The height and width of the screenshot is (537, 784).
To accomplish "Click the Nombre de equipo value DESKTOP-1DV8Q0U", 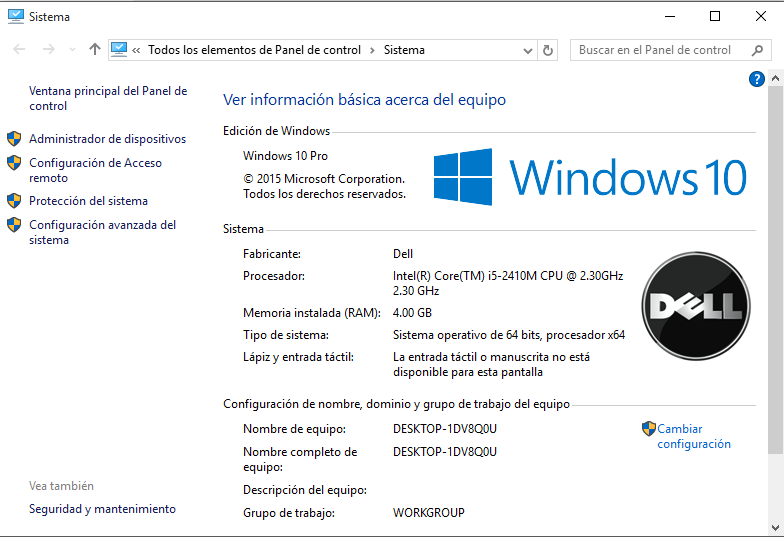I will coord(445,428).
